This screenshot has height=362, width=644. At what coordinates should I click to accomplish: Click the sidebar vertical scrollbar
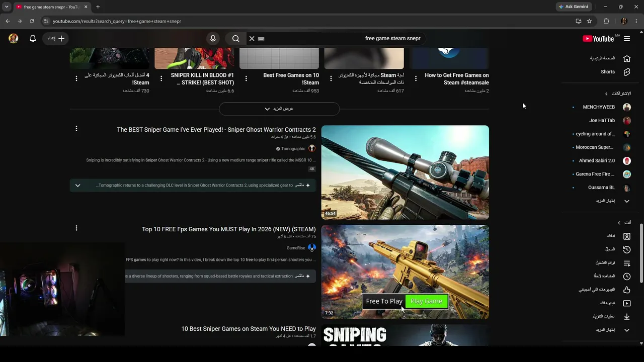(x=641, y=253)
